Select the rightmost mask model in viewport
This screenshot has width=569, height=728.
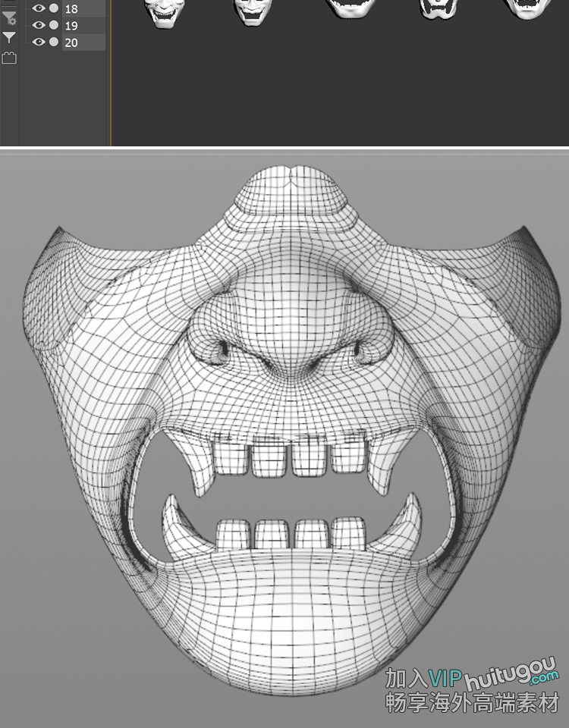coord(528,8)
